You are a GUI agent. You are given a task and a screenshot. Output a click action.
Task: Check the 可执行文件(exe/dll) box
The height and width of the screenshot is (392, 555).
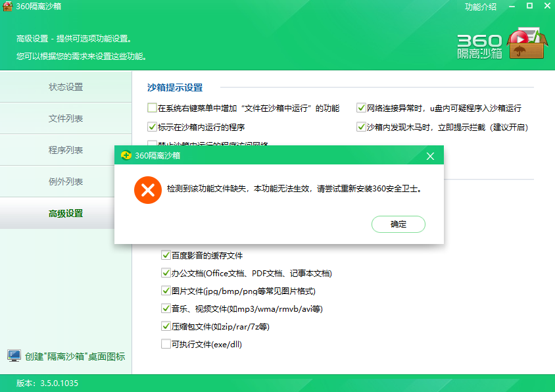[166, 344]
